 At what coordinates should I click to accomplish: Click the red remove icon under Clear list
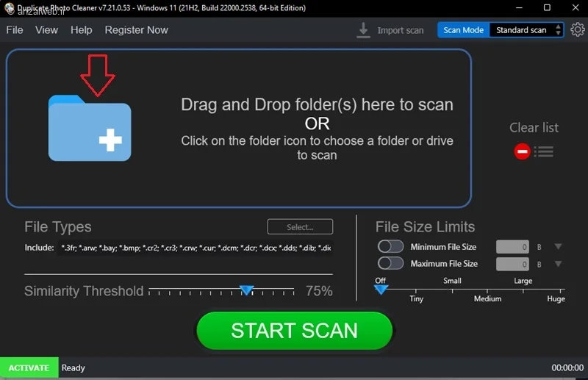pyautogui.click(x=522, y=151)
